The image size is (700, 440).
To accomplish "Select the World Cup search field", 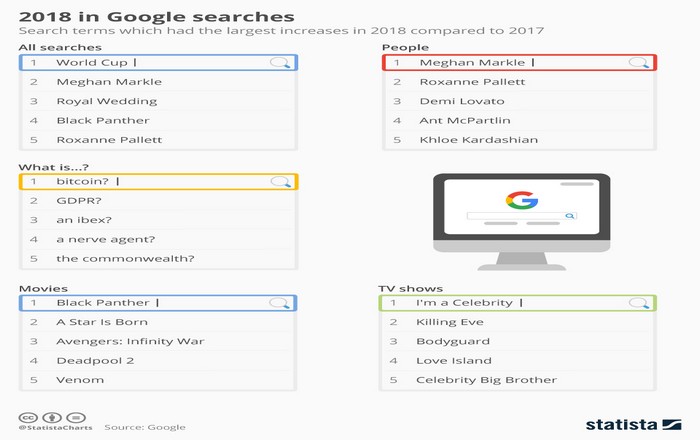I will pyautogui.click(x=158, y=62).
